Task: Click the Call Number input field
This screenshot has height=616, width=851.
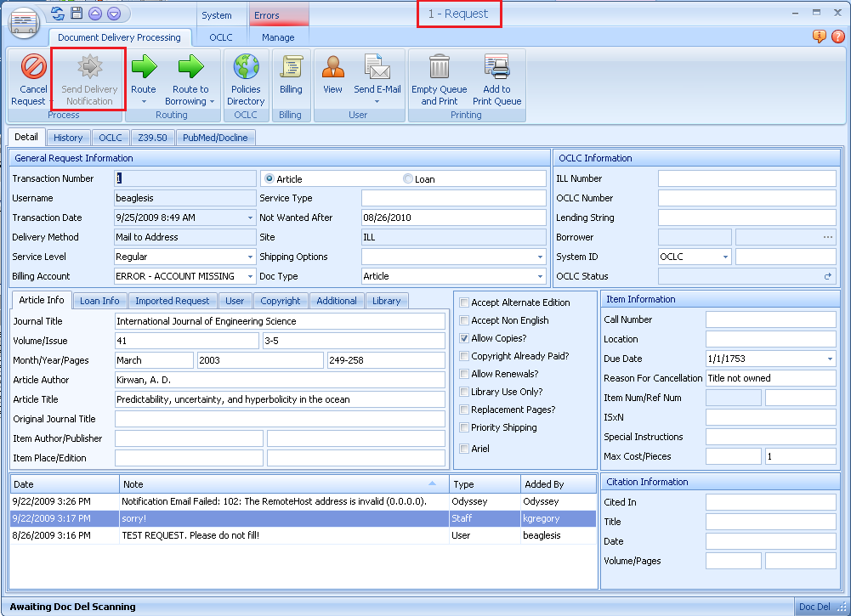Action: [x=770, y=320]
